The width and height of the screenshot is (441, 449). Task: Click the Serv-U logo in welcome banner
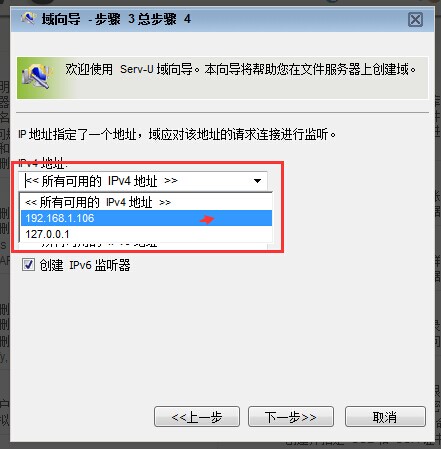tap(37, 77)
